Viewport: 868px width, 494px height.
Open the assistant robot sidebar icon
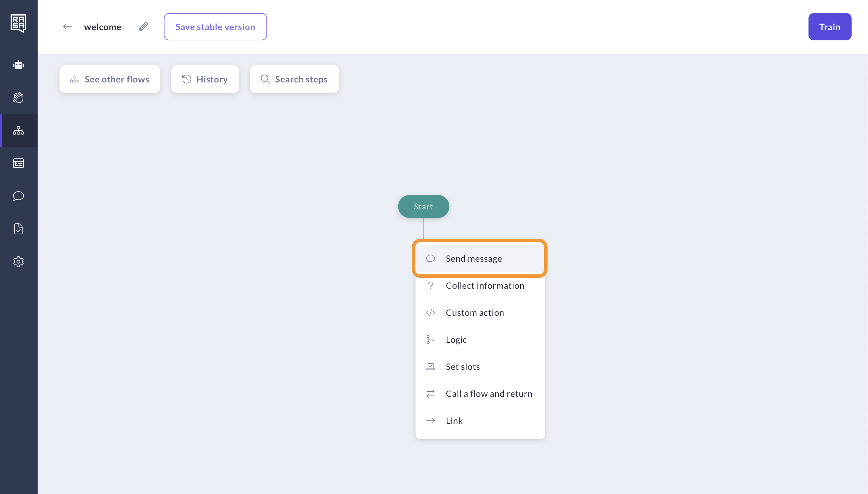pyautogui.click(x=18, y=65)
